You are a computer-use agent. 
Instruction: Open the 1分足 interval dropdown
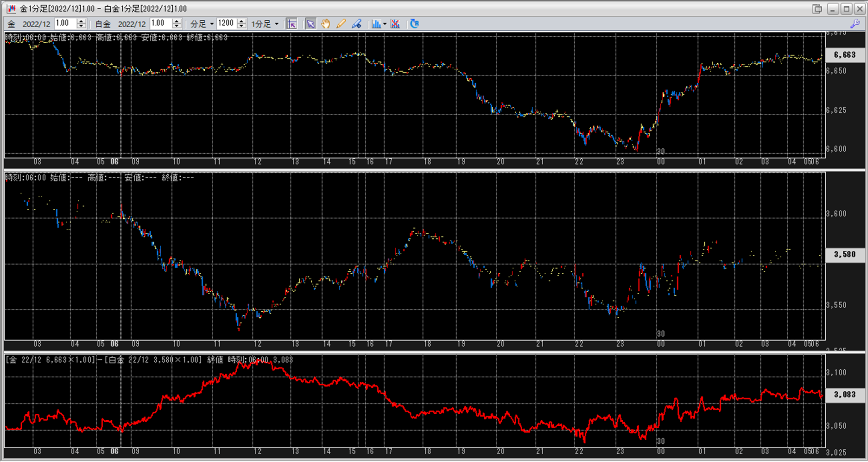coord(277,24)
